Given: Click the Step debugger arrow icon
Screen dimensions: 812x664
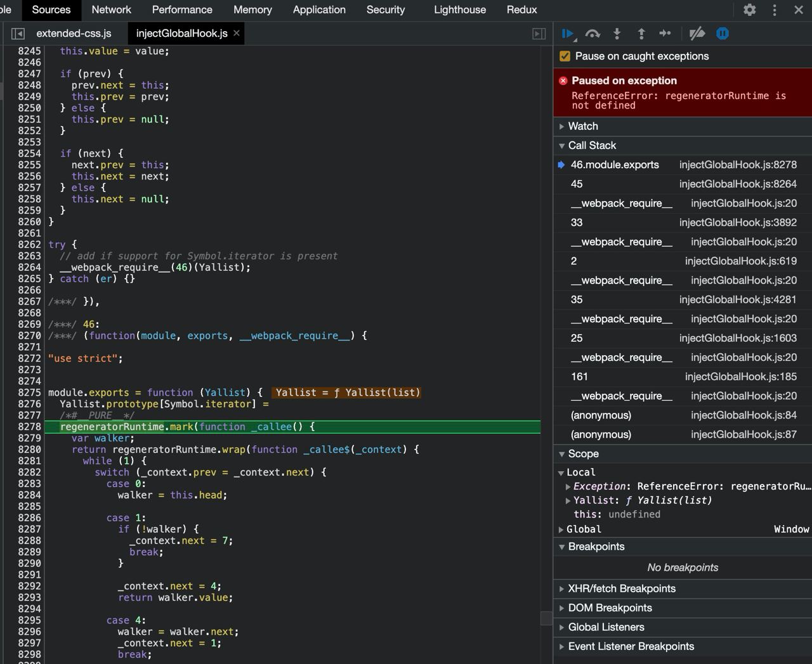Looking at the screenshot, I should tap(665, 34).
